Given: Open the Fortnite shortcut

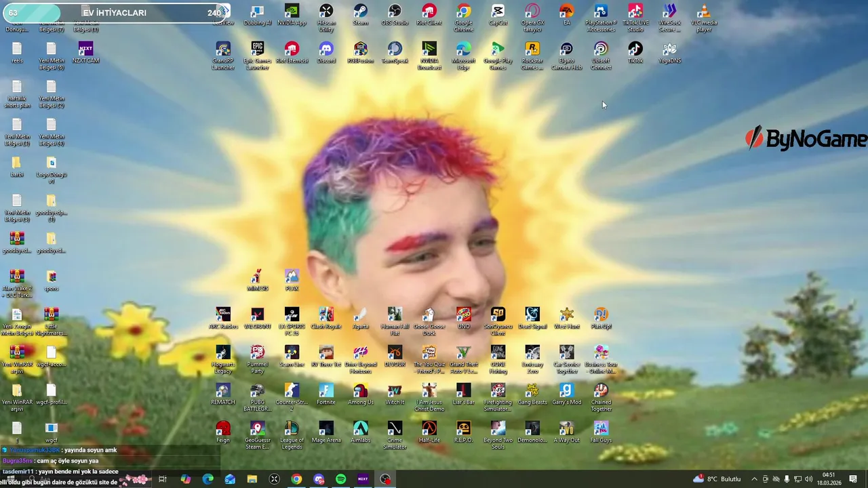Looking at the screenshot, I should point(326,394).
